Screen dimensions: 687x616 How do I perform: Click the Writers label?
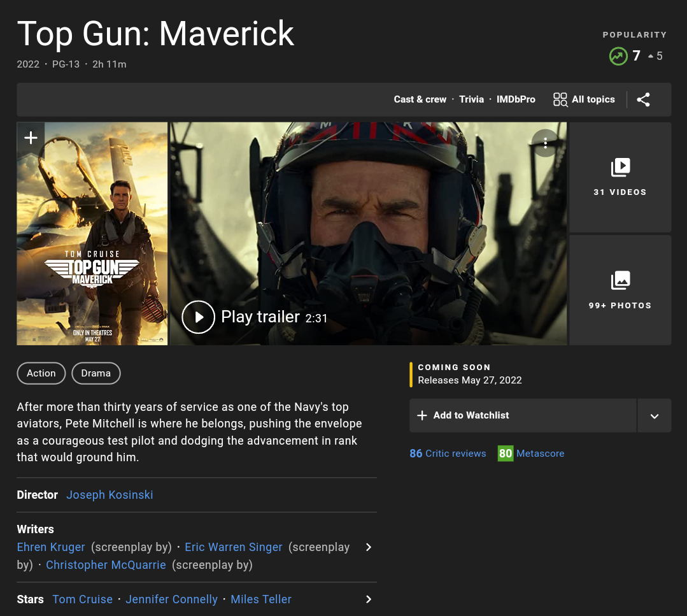pyautogui.click(x=36, y=529)
